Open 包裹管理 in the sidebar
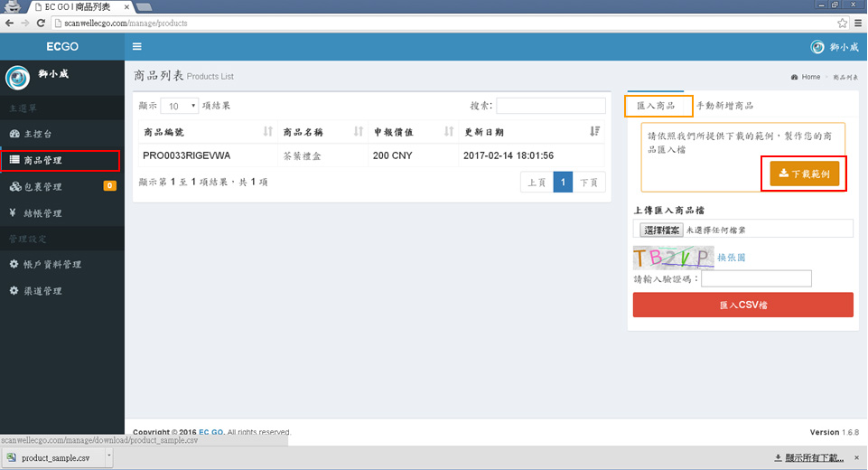 coord(42,187)
